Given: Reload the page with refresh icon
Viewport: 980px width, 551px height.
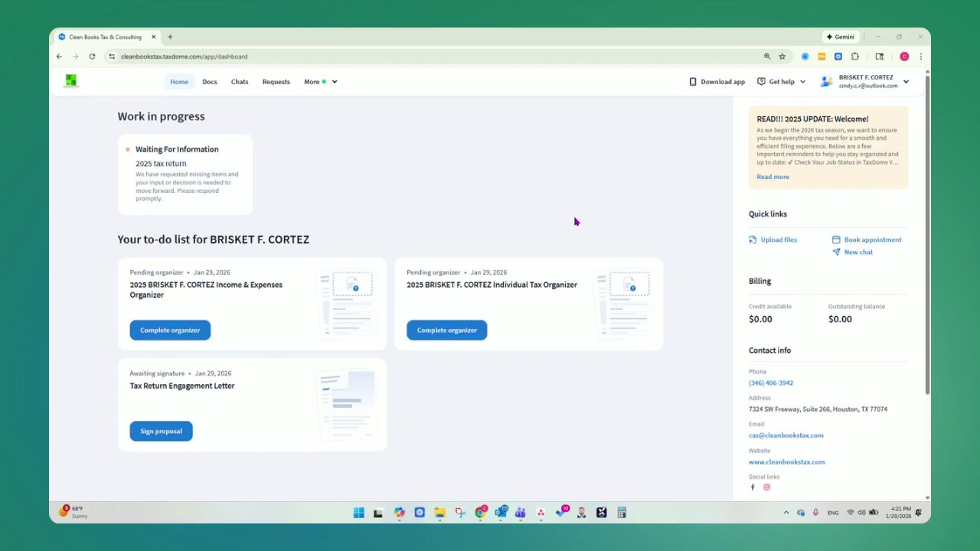Looking at the screenshot, I should 92,57.
